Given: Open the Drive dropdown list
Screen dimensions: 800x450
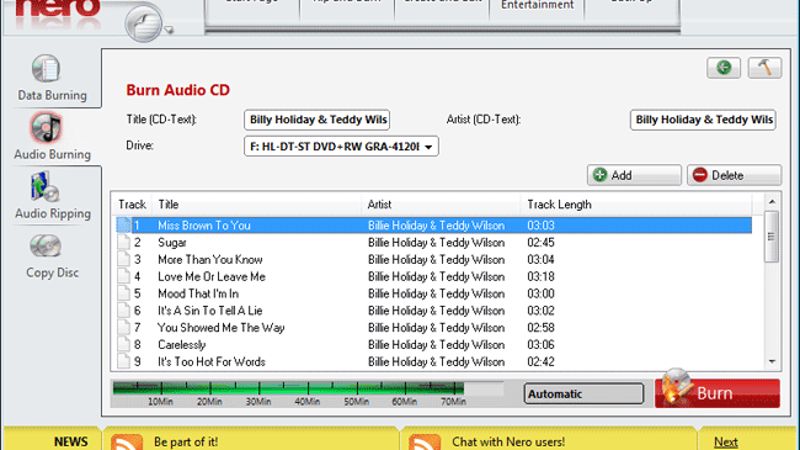Looking at the screenshot, I should (x=341, y=146).
